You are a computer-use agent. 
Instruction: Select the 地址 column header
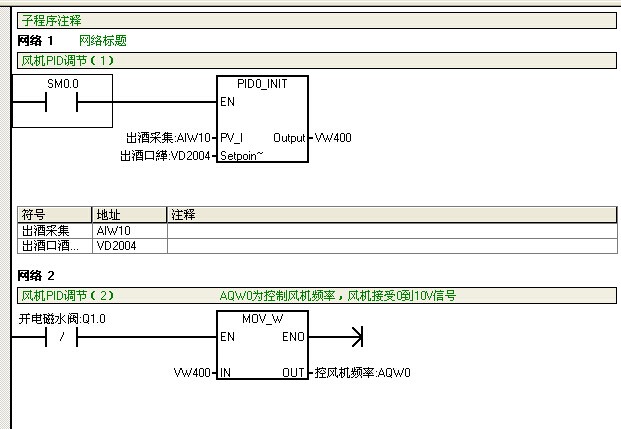pos(129,215)
